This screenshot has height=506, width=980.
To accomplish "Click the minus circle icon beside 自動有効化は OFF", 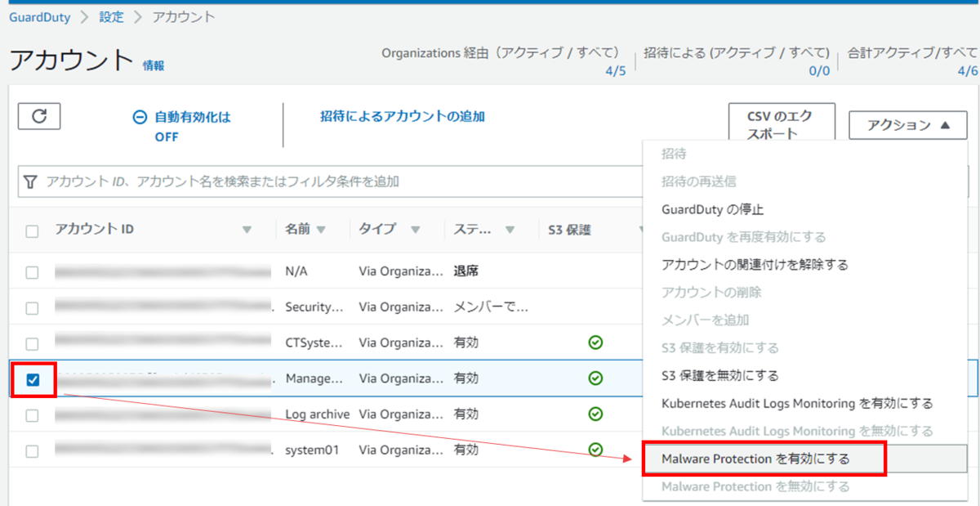I will pos(140,117).
